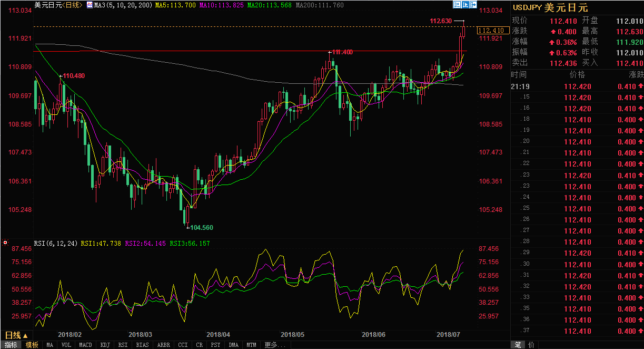Click the jump-to-chart-start axis icon
This screenshot has height=349, width=644.
[x=457, y=5]
